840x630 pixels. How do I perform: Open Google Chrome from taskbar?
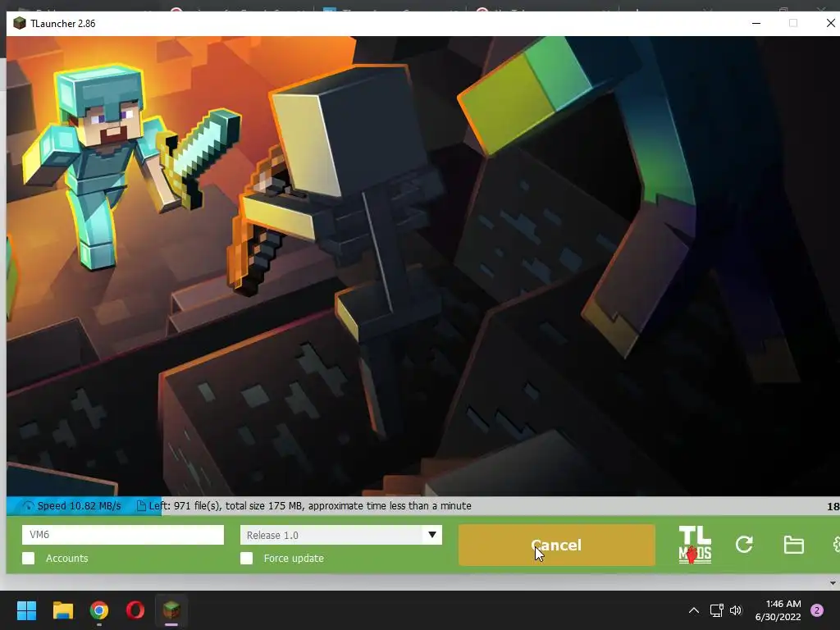pyautogui.click(x=99, y=610)
